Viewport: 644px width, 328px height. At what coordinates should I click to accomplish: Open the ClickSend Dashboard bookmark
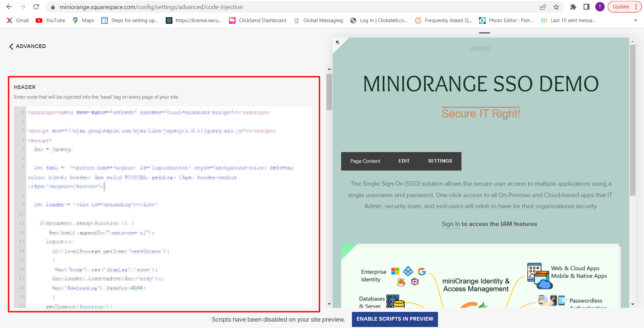[x=257, y=20]
